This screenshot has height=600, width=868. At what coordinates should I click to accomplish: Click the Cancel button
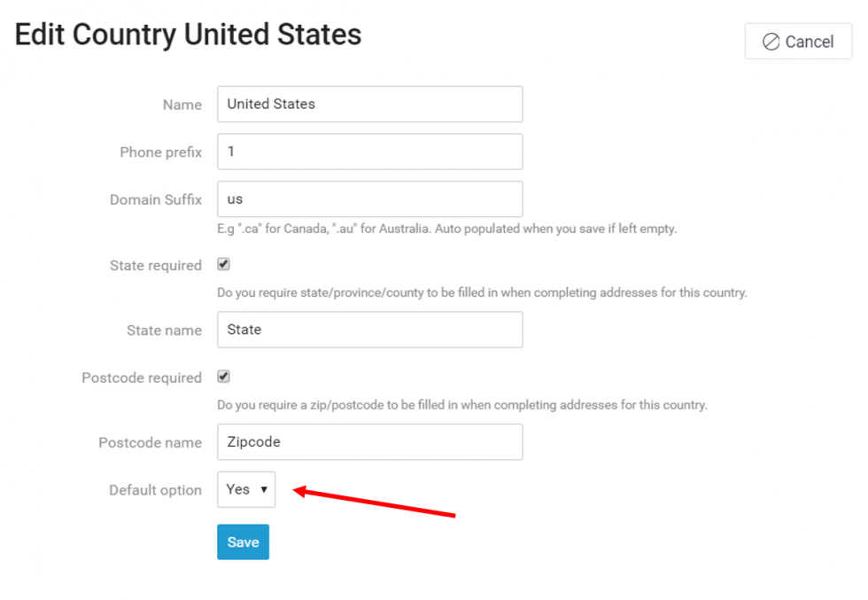click(797, 41)
